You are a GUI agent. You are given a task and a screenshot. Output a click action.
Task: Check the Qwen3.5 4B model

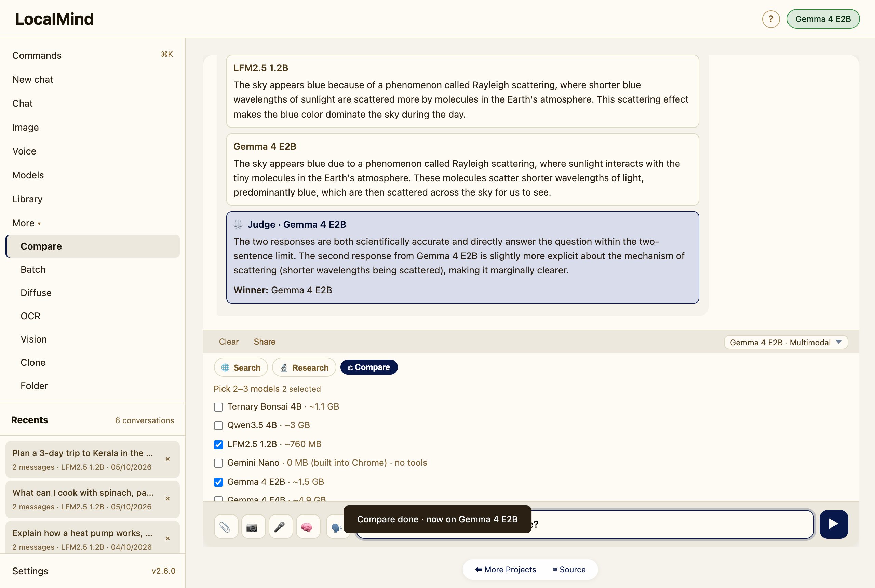[218, 426]
